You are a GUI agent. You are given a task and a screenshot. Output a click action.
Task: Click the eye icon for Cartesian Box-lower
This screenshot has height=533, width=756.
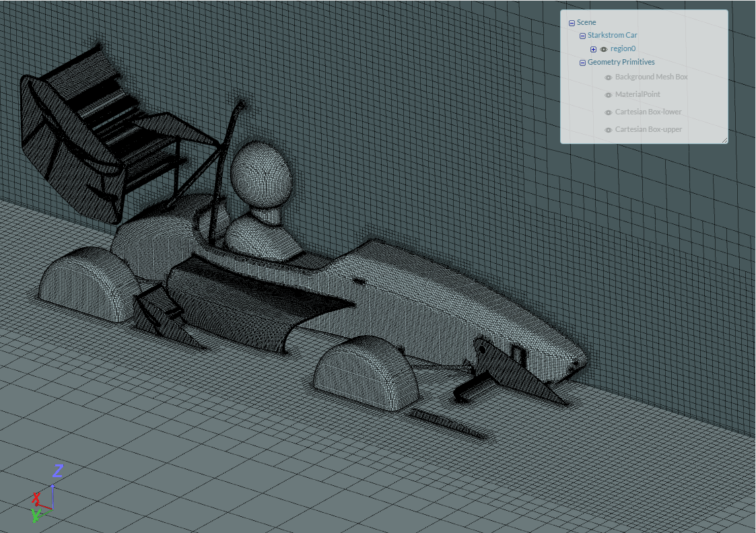click(608, 112)
